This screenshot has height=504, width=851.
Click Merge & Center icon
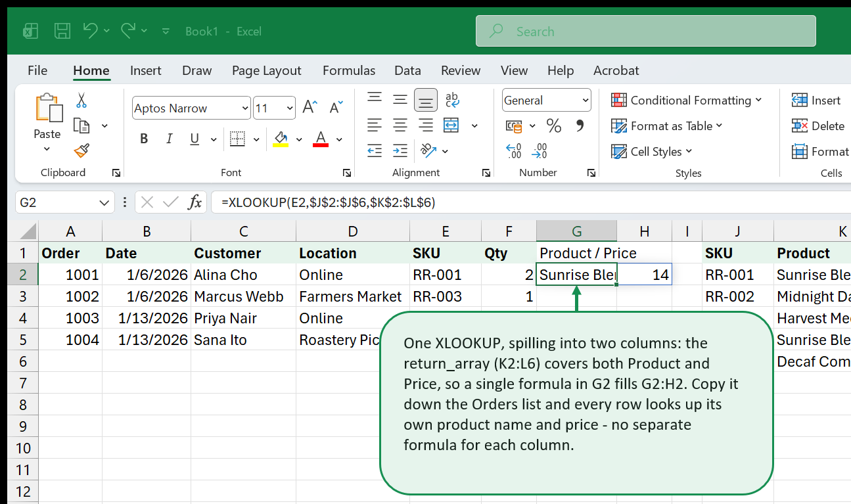click(451, 125)
